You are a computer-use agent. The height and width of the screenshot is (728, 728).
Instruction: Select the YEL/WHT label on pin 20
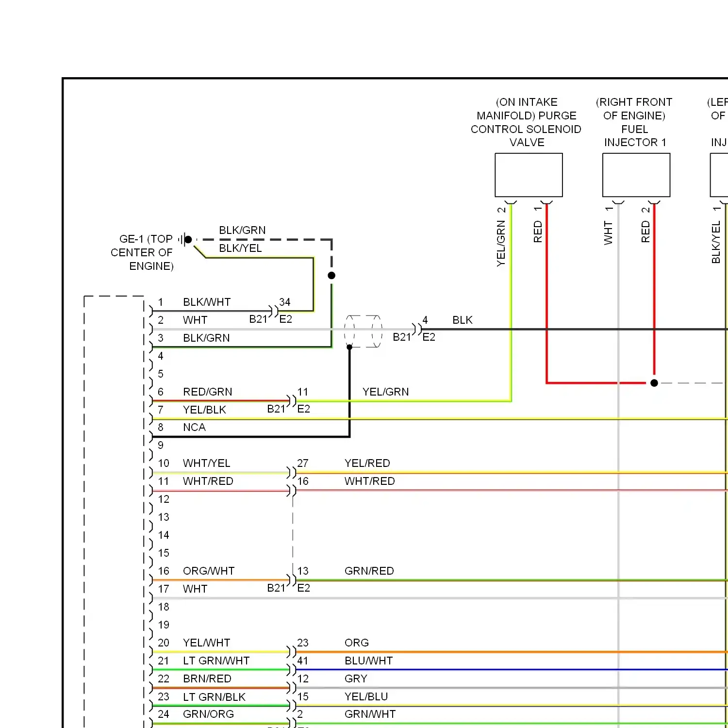click(x=206, y=643)
